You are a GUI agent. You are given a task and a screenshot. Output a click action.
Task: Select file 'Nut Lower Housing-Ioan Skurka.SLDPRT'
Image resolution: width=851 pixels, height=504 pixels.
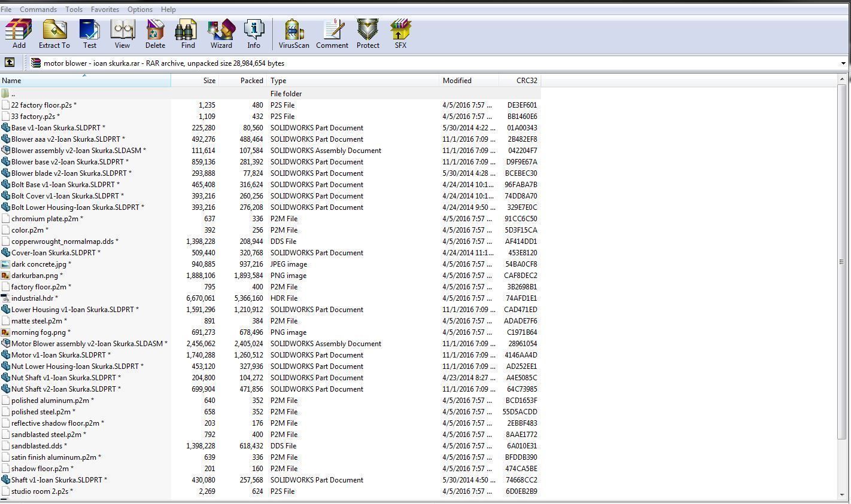(77, 366)
